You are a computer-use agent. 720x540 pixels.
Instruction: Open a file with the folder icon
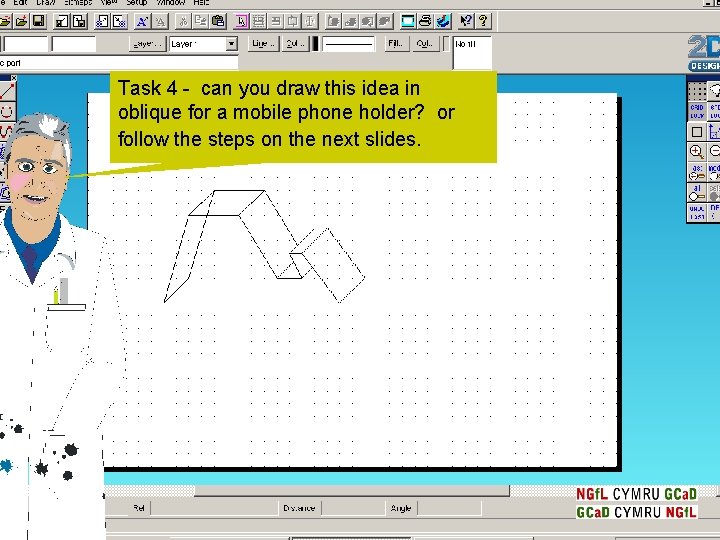(x=21, y=21)
